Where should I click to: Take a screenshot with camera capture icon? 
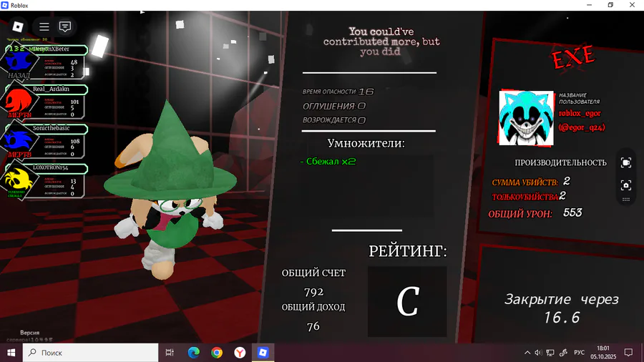[x=626, y=185]
